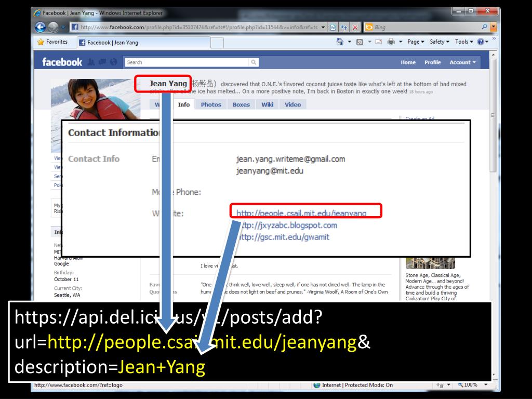Switch to the Photos profile tab
532x399 pixels.
211,104
